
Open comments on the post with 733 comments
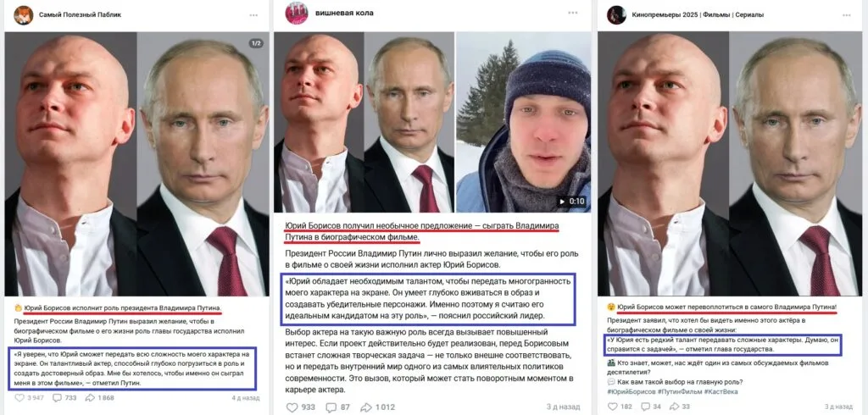64,397
